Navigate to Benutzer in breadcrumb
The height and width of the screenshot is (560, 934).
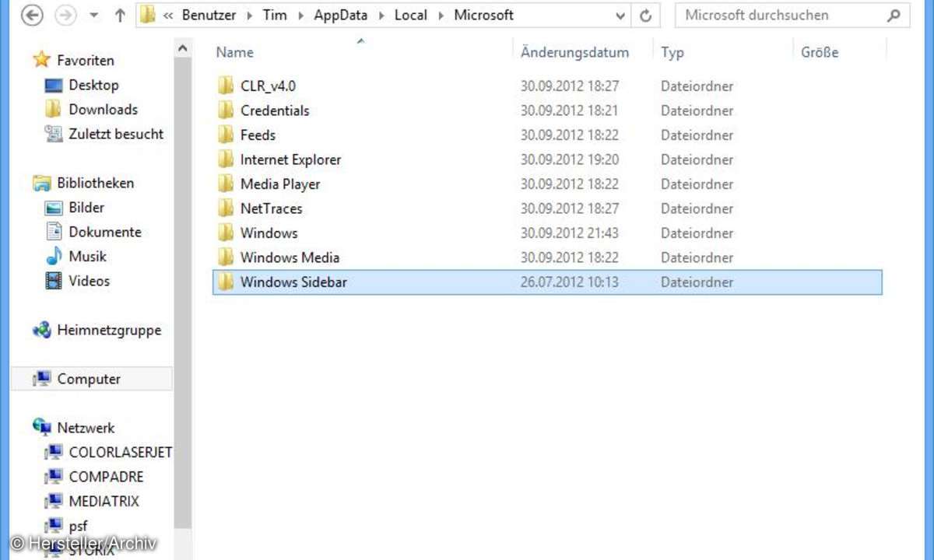[x=210, y=15]
